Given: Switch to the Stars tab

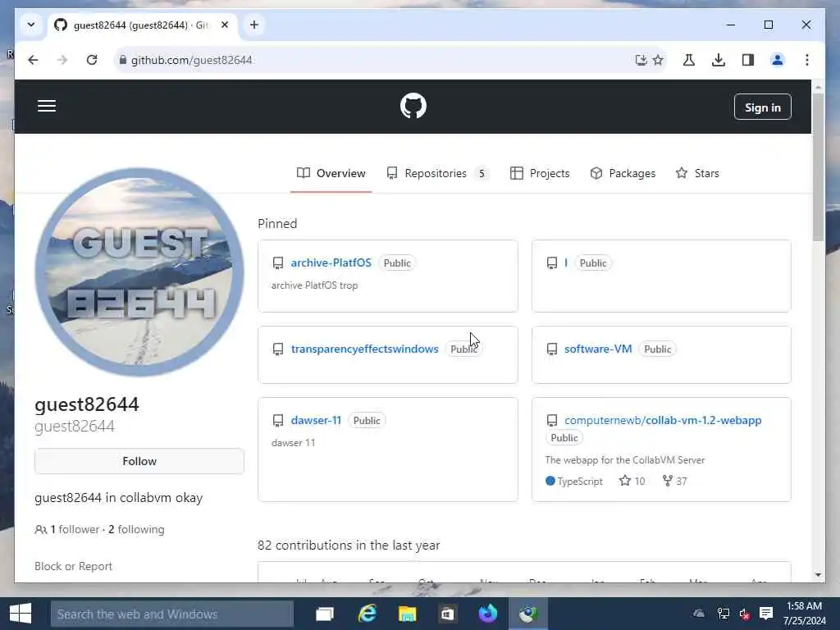Looking at the screenshot, I should pyautogui.click(x=697, y=173).
